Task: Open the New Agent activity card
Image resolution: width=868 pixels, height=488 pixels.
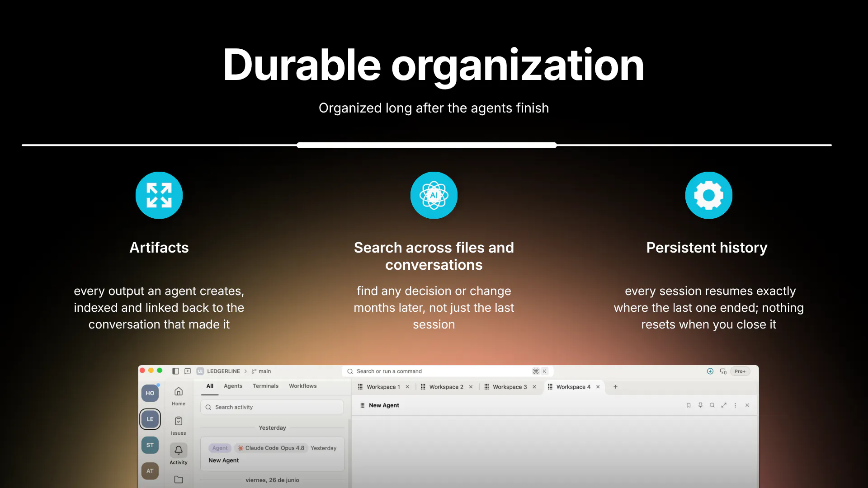Action: pos(272,454)
